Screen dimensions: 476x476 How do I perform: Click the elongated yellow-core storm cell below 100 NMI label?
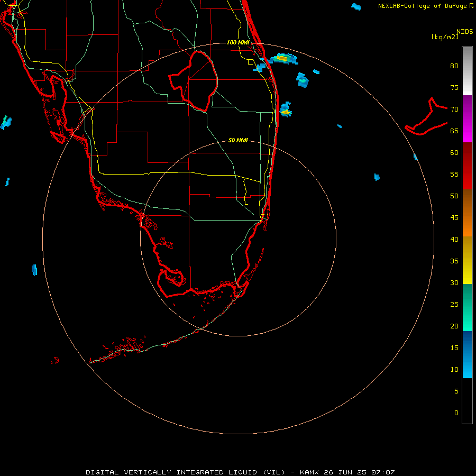point(283,59)
